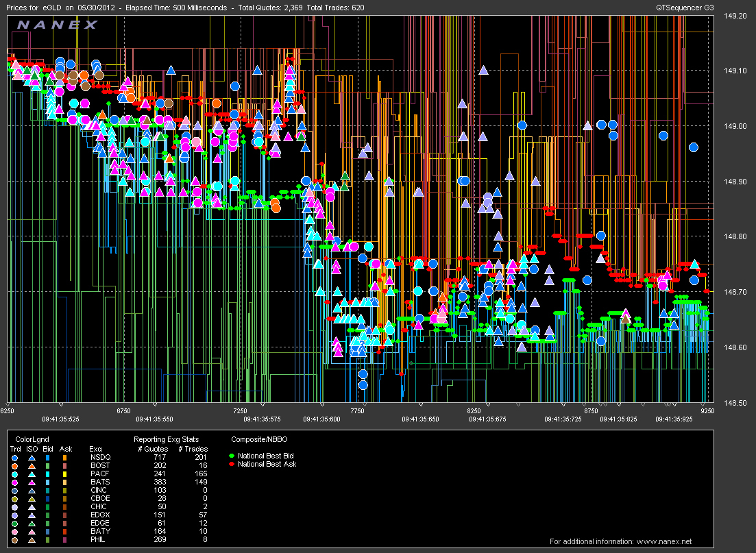The height and width of the screenshot is (553, 756).
Task: Click the 148.50 price axis label
Action: click(x=735, y=402)
